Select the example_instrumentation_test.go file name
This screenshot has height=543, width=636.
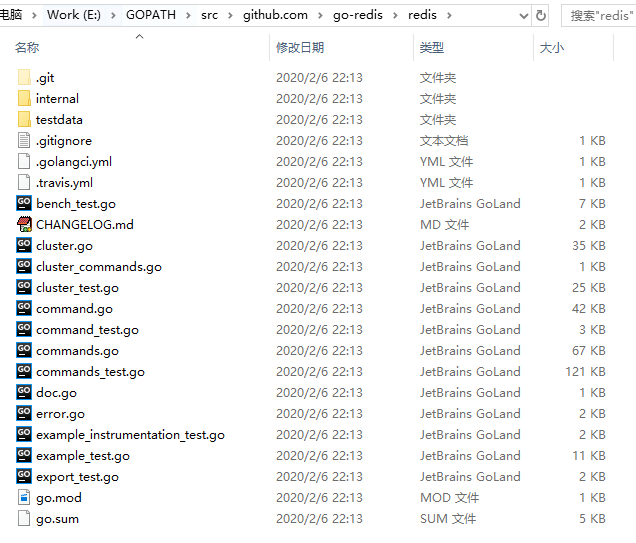[130, 435]
